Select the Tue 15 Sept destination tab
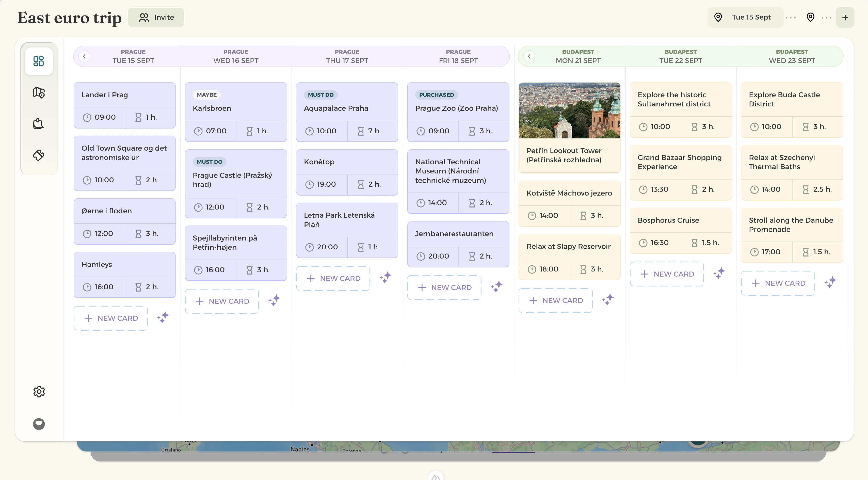This screenshot has height=480, width=868. (x=745, y=17)
